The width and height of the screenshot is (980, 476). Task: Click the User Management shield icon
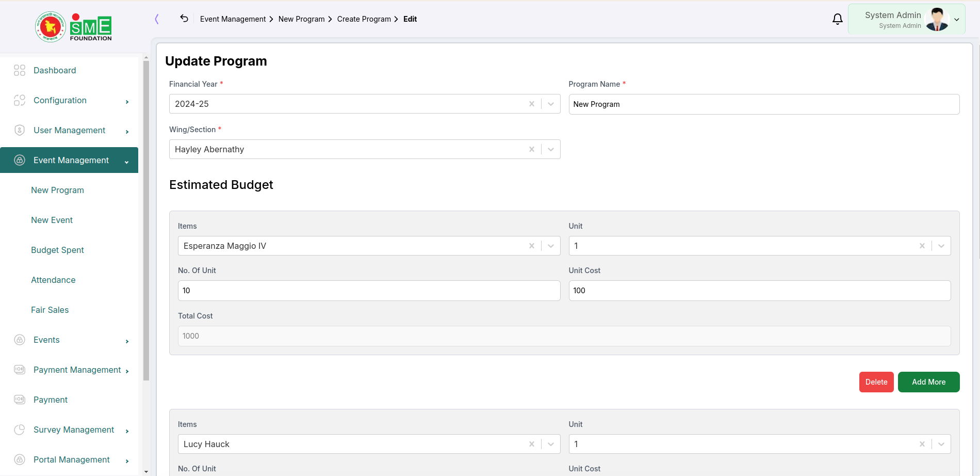(20, 130)
